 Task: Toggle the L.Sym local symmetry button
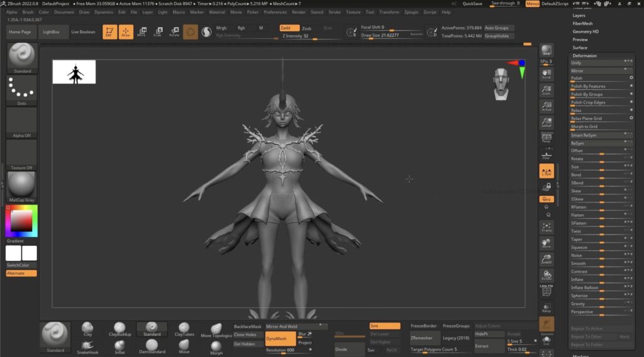(547, 171)
